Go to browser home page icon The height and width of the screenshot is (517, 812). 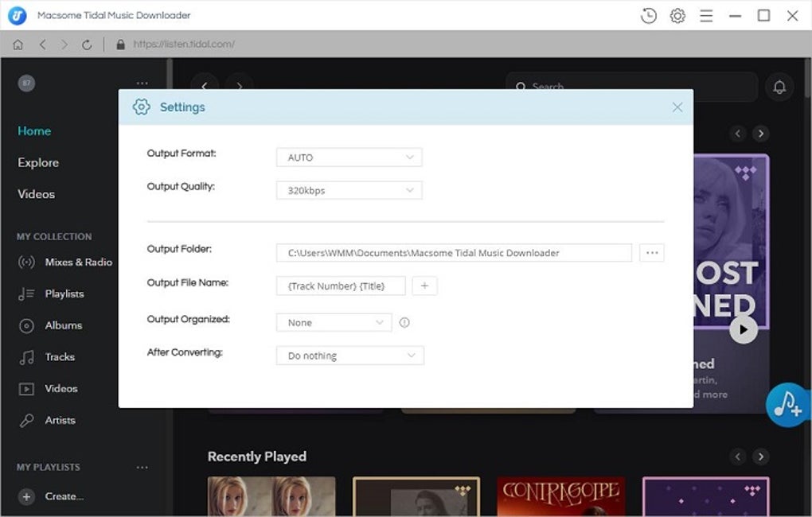click(x=18, y=45)
